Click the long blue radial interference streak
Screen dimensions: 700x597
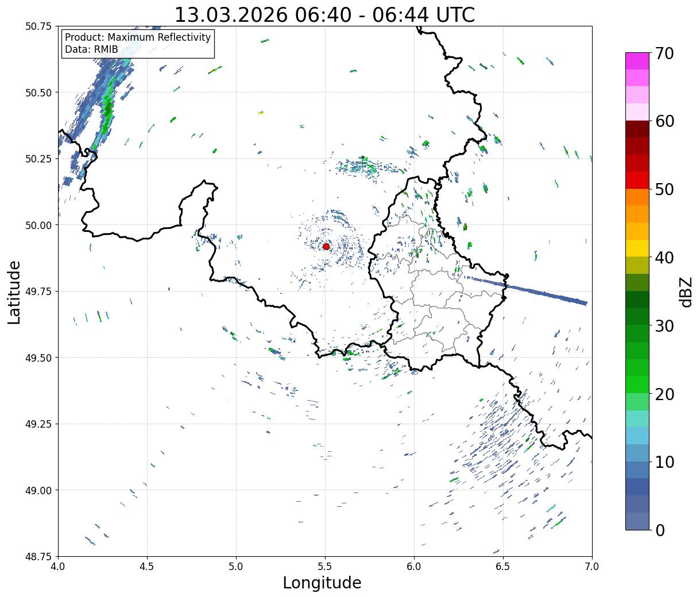coord(527,290)
